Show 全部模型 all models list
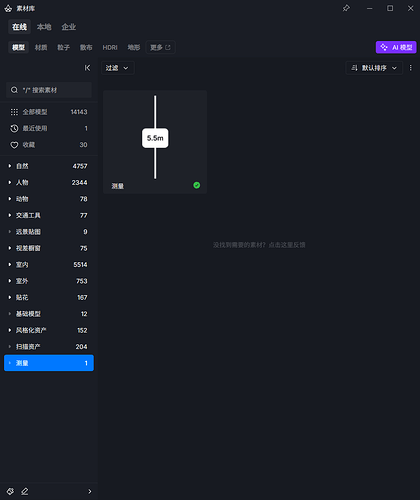Viewport: 420px width, 500px height. (49, 112)
